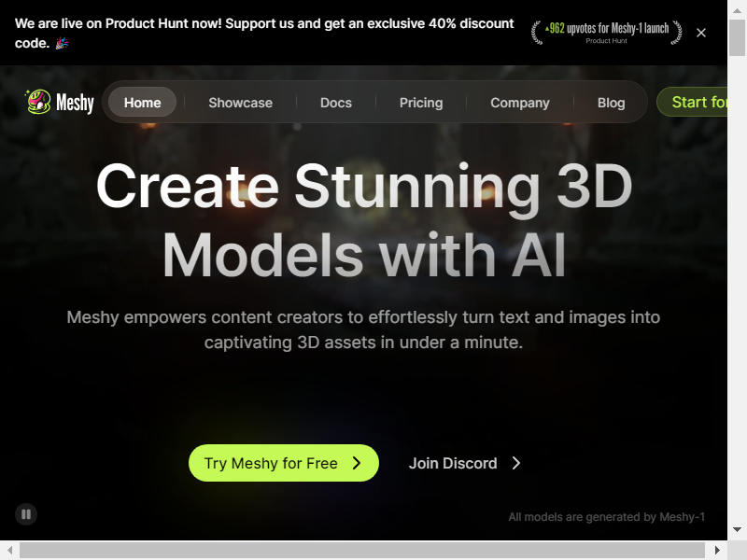Click the scroll right arrow

pos(717,551)
